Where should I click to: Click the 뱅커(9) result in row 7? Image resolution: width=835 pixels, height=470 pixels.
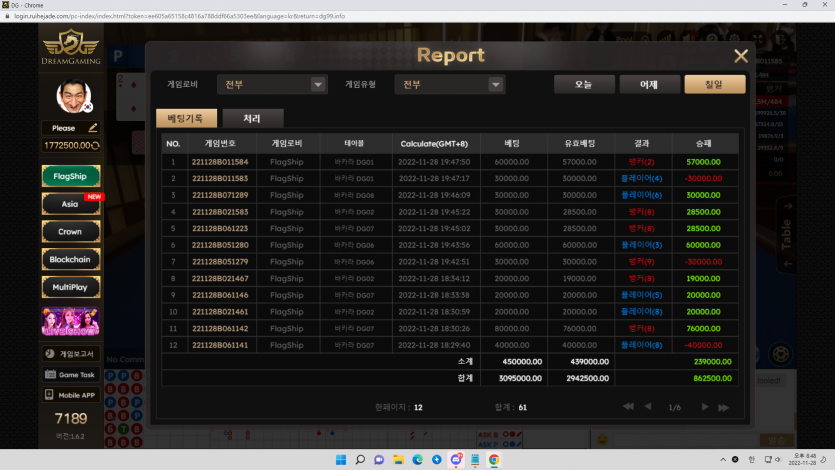click(641, 261)
